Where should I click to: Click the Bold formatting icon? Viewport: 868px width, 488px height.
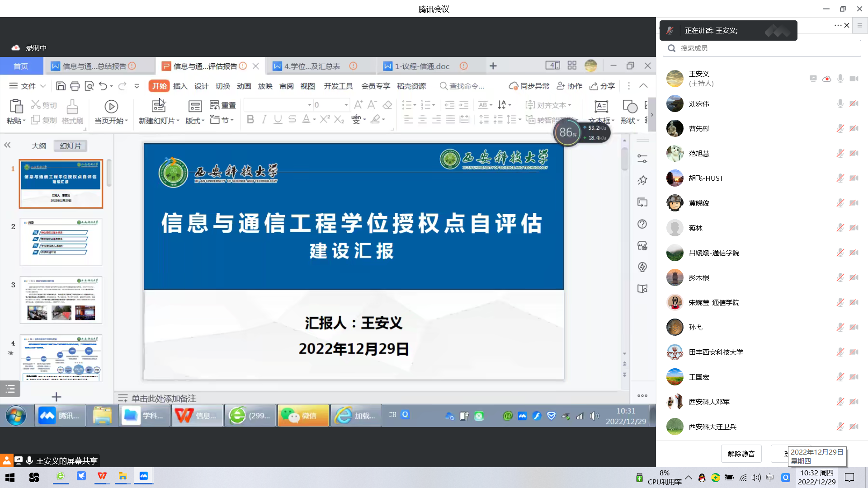[250, 119]
